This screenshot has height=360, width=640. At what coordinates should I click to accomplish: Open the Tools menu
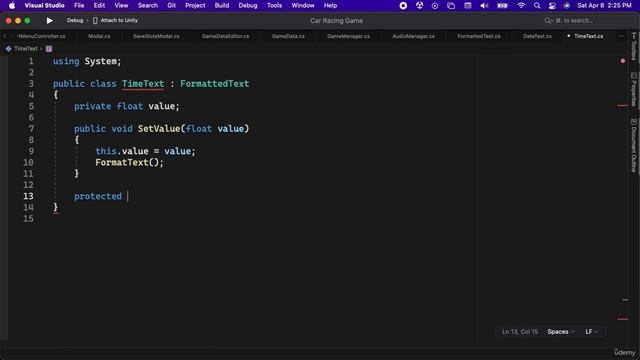coord(274,5)
